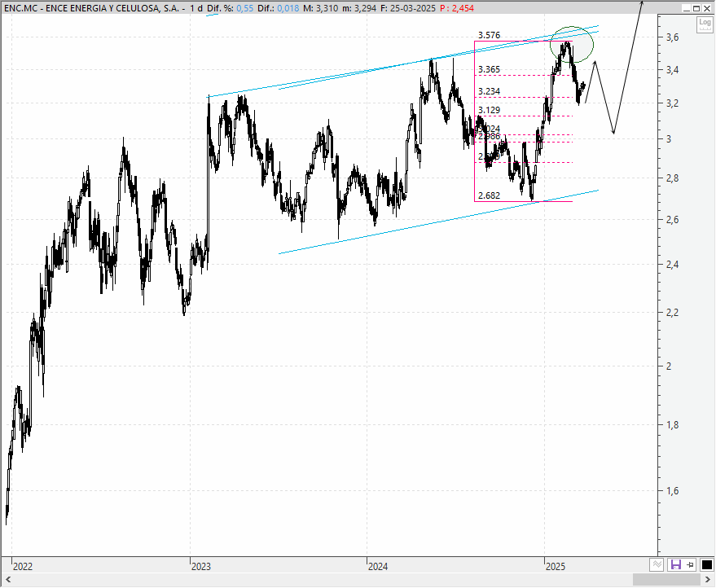Select the 3.365 Fibonacci level label
Viewport: 716px width, 588px height.
pos(489,69)
